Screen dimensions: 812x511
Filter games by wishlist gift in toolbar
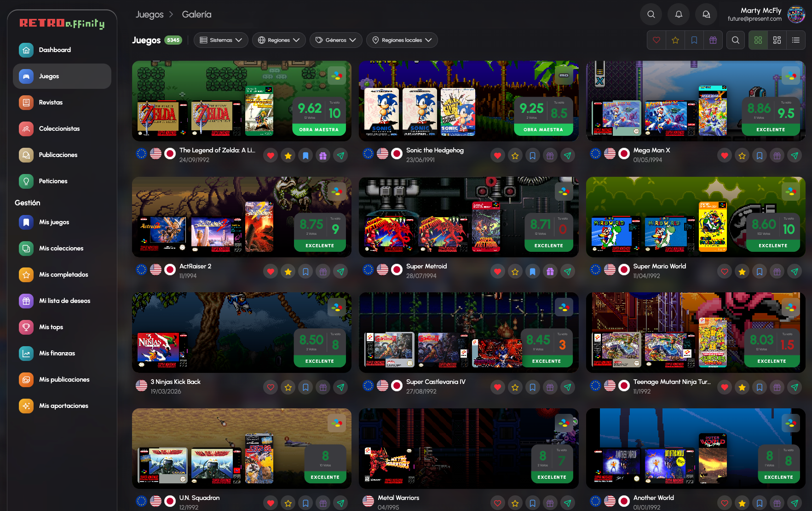tap(713, 40)
